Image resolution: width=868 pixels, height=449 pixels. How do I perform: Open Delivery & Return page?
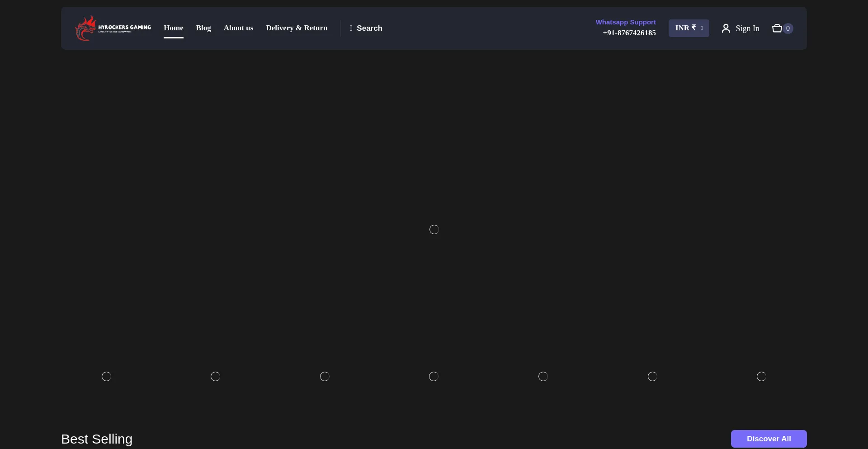tap(297, 28)
